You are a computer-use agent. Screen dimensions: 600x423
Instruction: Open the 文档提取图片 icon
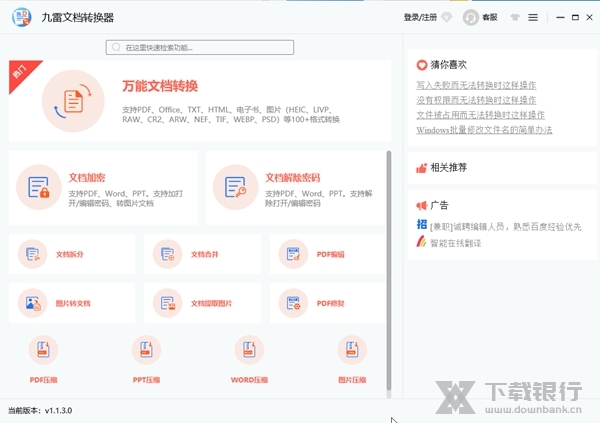click(168, 303)
